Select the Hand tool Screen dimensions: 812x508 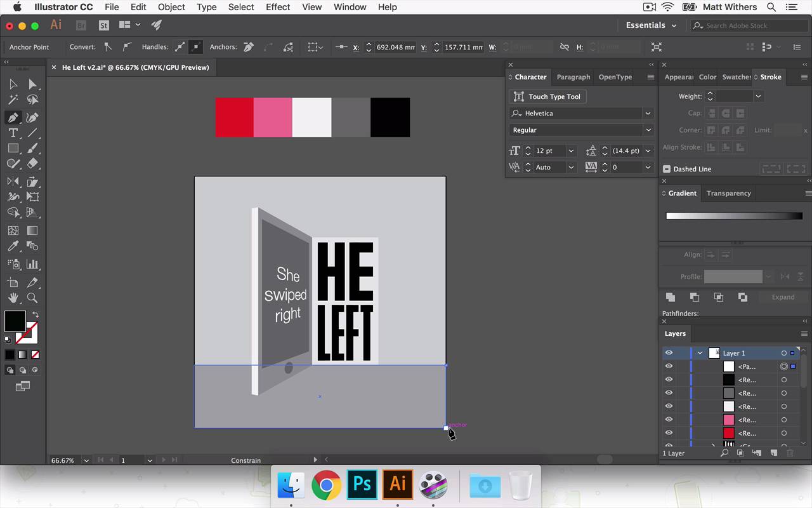[x=13, y=297]
